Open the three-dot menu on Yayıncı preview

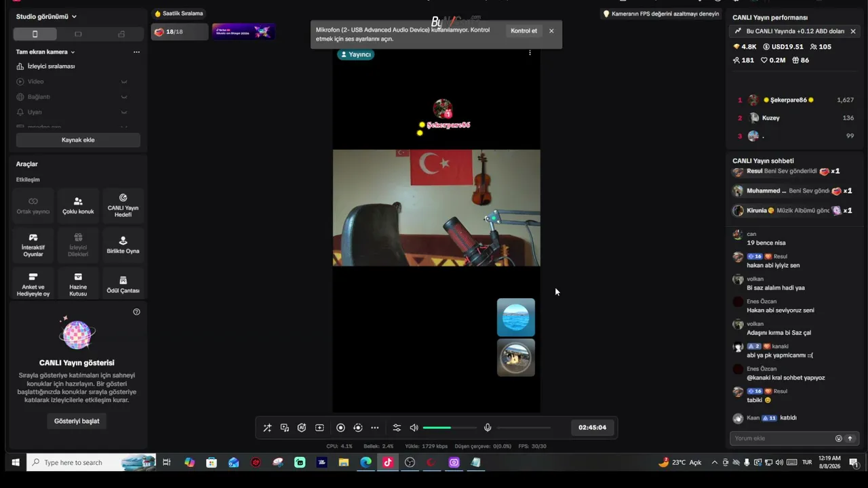(530, 53)
